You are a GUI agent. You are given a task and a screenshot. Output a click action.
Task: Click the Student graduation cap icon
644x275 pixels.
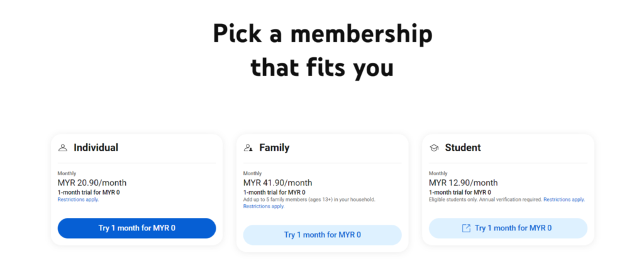point(434,148)
